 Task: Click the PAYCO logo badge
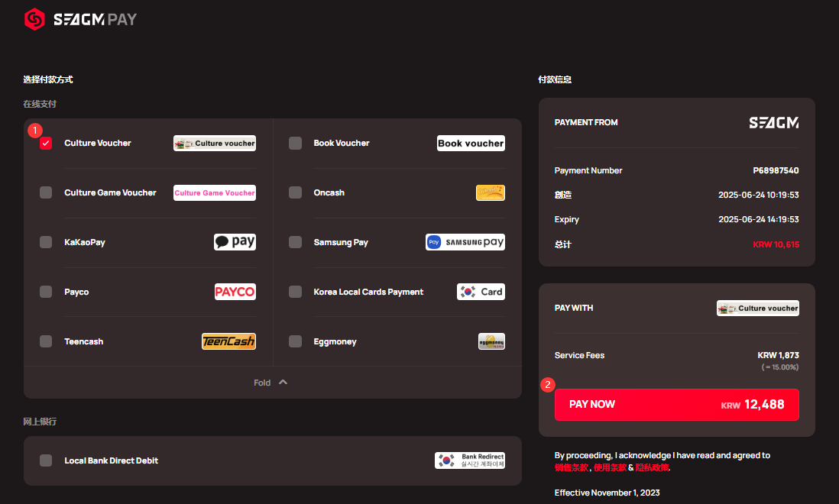pos(235,292)
